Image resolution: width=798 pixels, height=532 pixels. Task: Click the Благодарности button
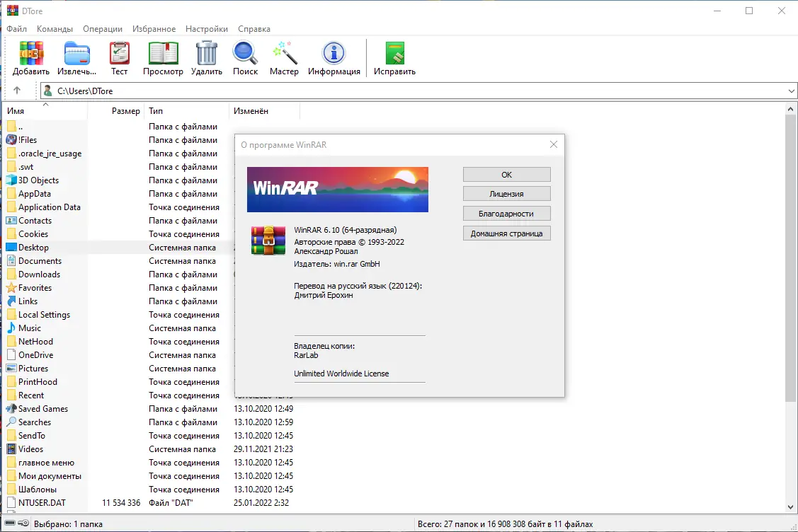(506, 214)
